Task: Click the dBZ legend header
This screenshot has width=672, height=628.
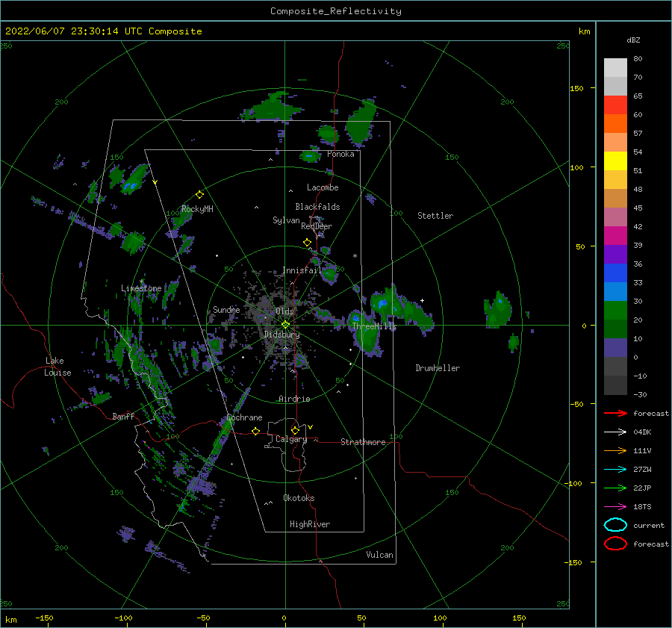Action: [x=633, y=40]
